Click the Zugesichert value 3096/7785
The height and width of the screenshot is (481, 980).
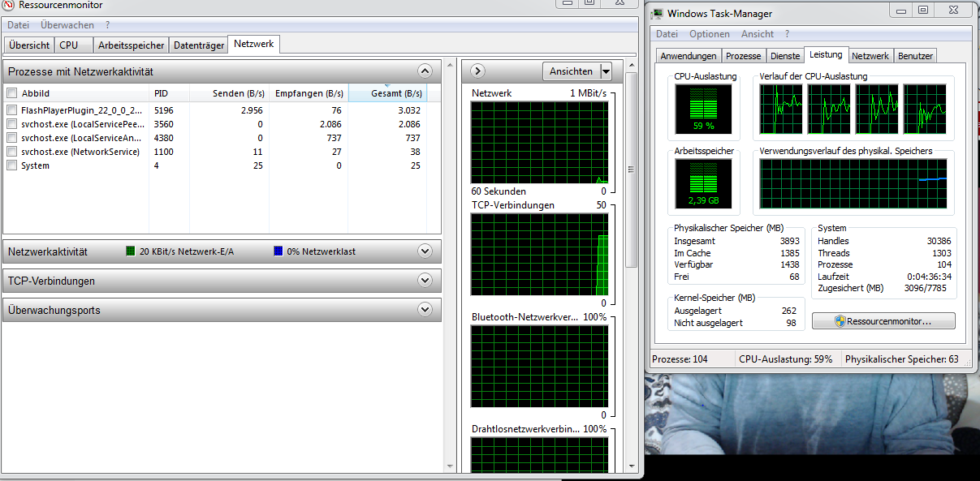pyautogui.click(x=925, y=288)
